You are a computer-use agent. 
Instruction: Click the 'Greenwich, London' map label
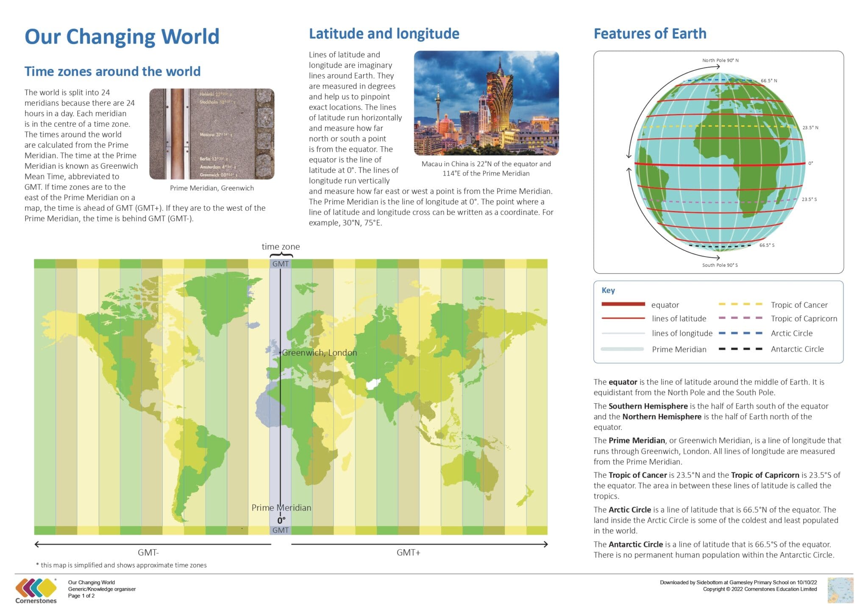pyautogui.click(x=320, y=352)
